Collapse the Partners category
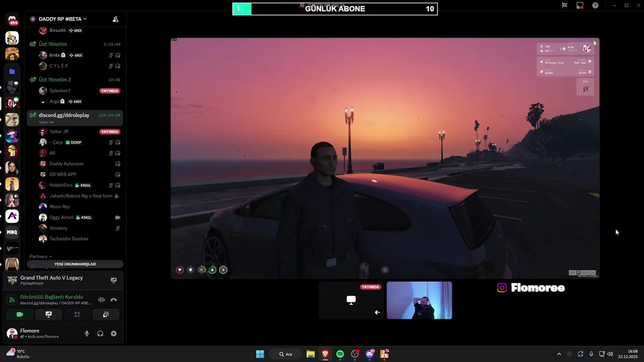 41,256
